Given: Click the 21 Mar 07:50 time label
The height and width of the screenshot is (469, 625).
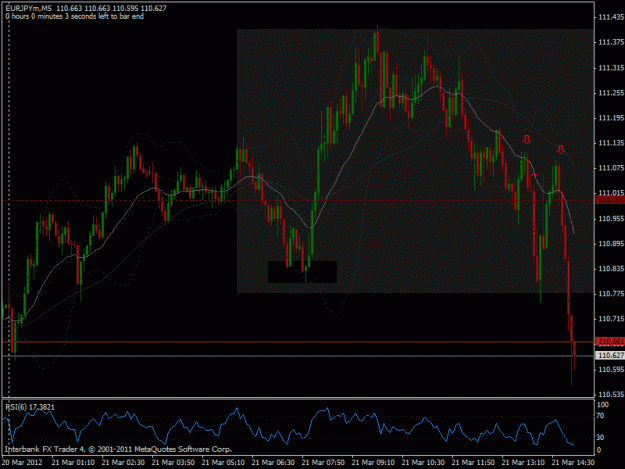Looking at the screenshot, I should [323, 463].
